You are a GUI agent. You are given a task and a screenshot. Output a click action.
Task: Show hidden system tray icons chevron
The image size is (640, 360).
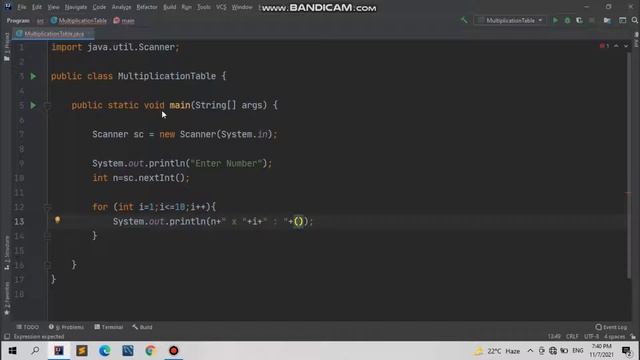530,351
